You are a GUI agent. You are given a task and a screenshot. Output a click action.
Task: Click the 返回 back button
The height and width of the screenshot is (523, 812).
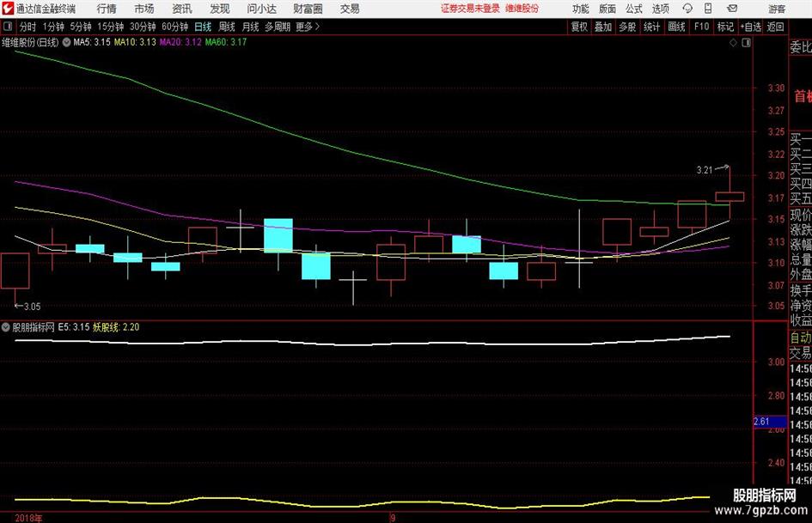[x=776, y=27]
